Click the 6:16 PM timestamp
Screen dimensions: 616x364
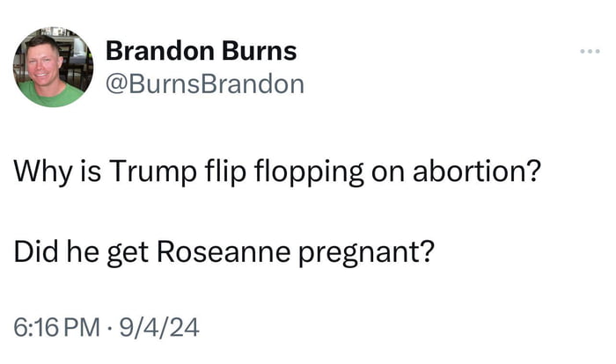coord(58,330)
